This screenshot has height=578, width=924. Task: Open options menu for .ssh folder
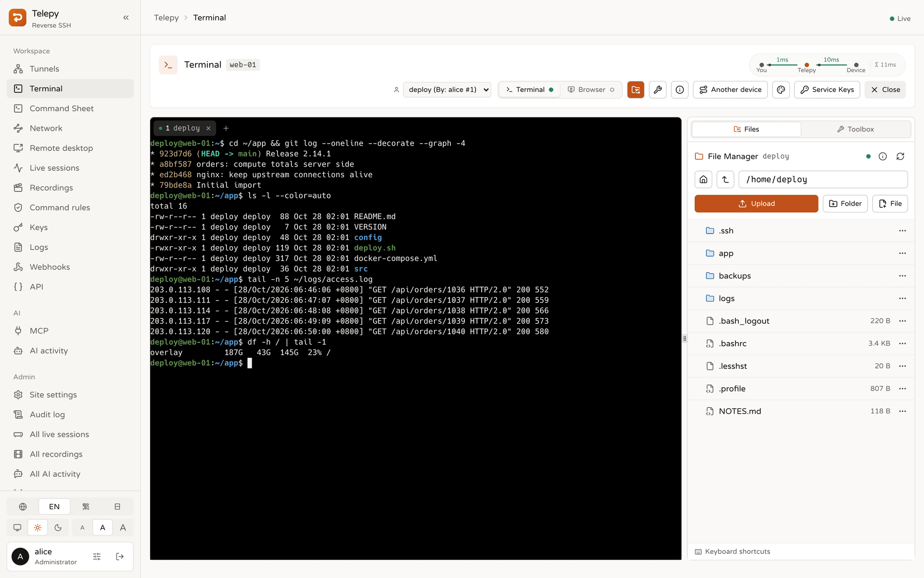(902, 231)
